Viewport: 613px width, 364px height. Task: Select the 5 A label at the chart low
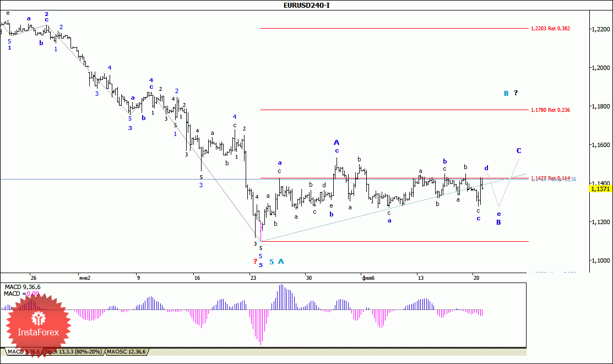[x=276, y=262]
